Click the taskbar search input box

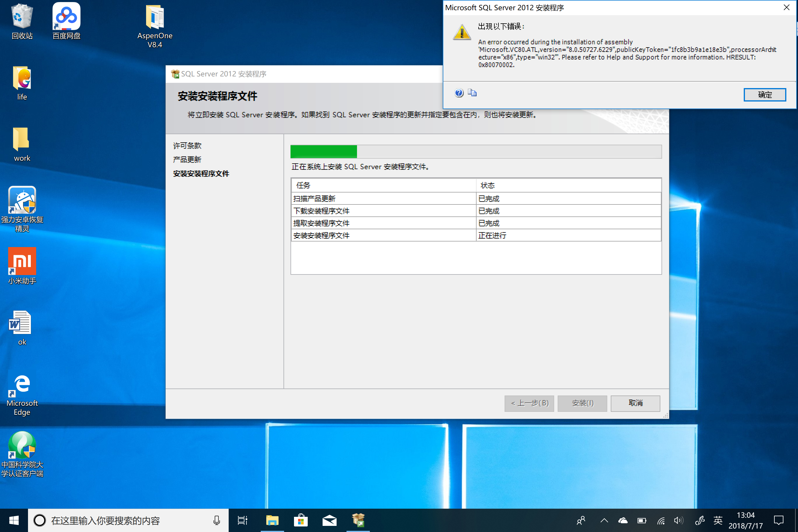click(x=129, y=520)
